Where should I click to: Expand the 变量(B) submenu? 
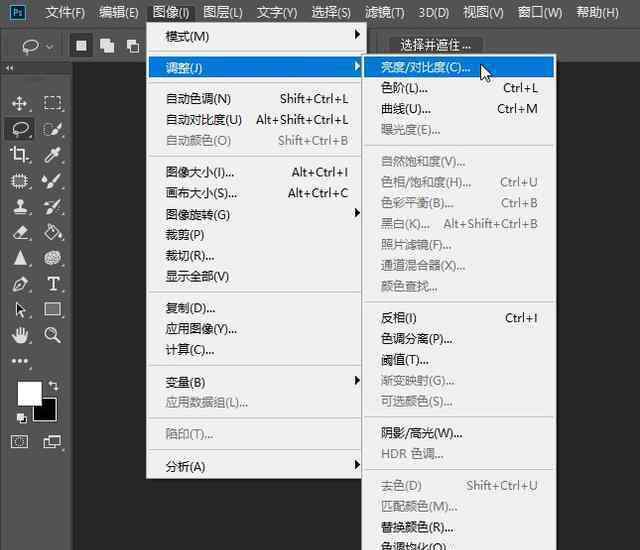(x=256, y=382)
